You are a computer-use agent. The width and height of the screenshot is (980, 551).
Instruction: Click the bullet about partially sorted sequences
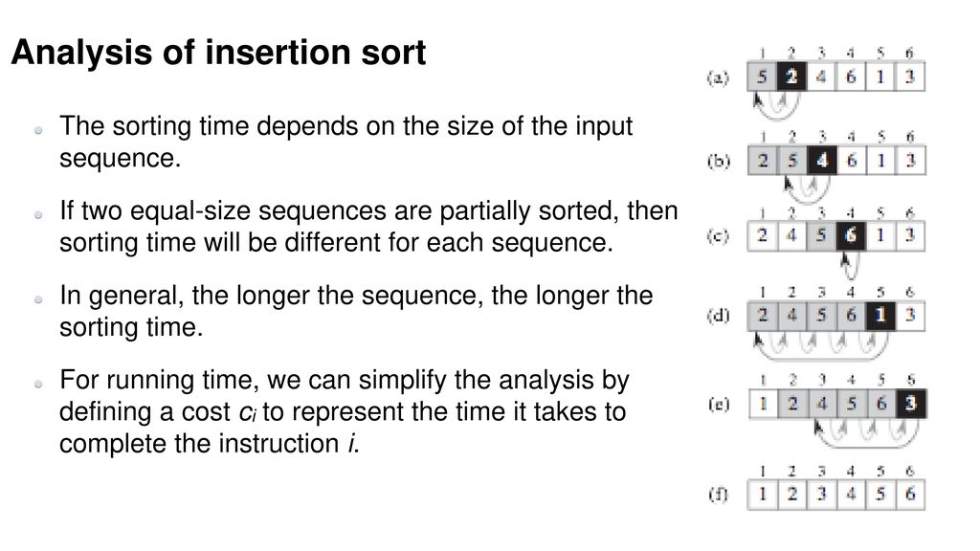[x=368, y=227]
